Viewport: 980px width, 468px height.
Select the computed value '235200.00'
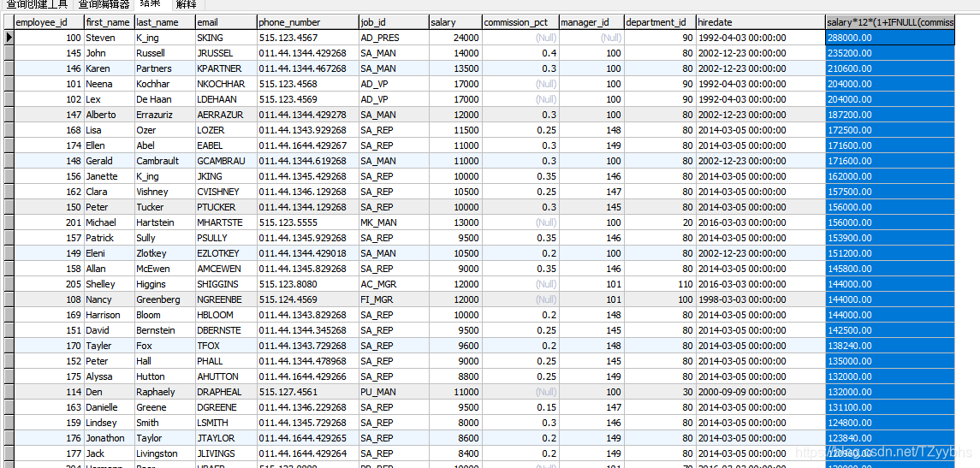click(890, 53)
